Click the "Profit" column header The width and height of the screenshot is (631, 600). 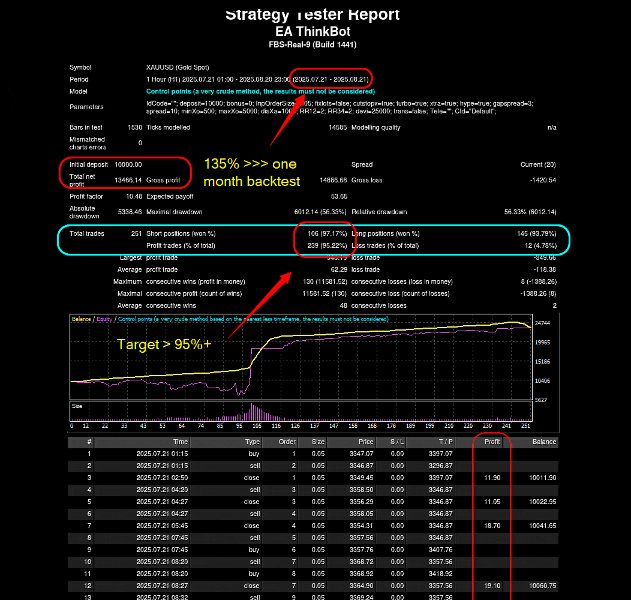click(492, 442)
